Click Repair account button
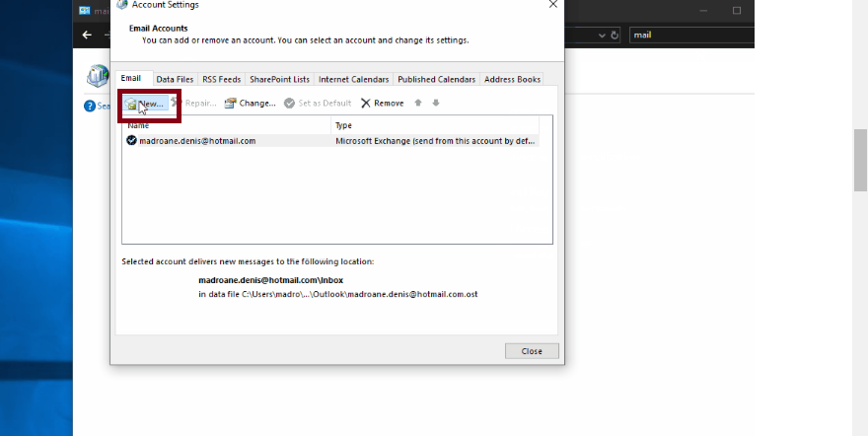The height and width of the screenshot is (436, 868). click(193, 103)
